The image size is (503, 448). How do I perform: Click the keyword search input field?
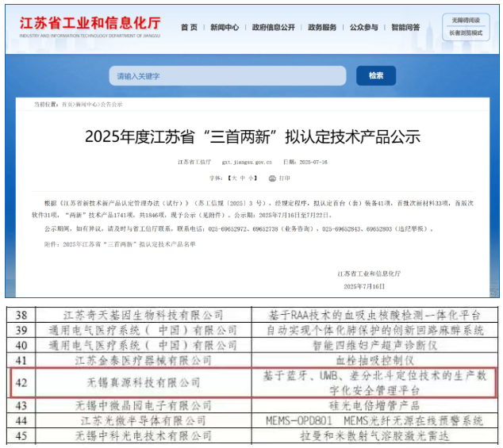226,76
